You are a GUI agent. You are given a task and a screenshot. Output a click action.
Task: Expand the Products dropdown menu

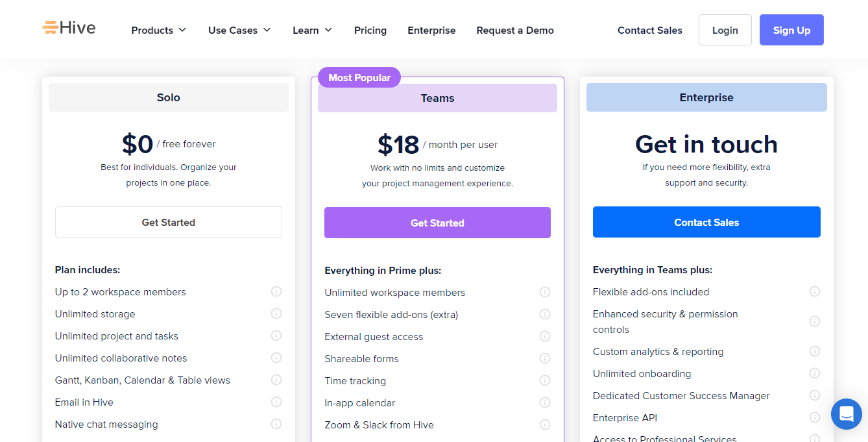point(158,31)
